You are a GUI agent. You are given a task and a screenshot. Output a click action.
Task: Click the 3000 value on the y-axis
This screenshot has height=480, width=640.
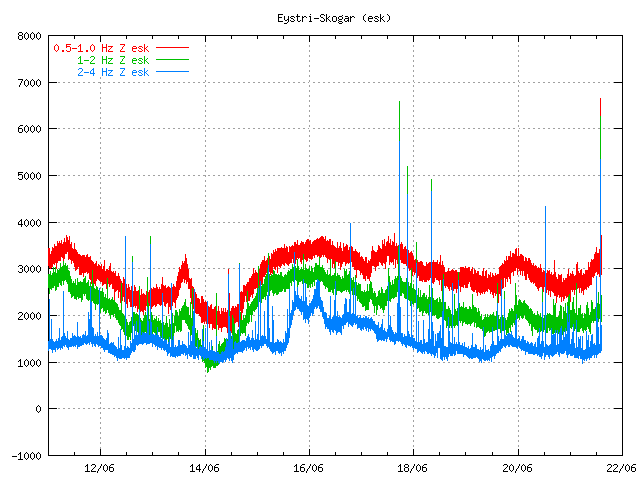click(x=28, y=269)
